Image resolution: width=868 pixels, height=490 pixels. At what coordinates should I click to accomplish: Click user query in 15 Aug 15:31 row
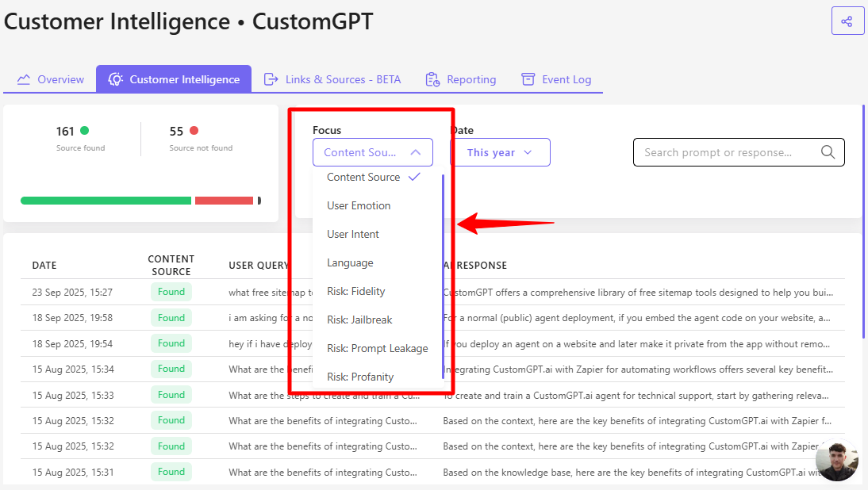point(323,473)
